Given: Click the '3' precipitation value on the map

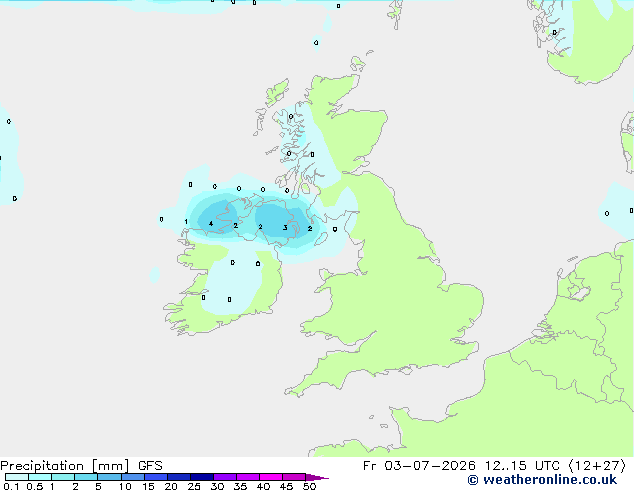Looking at the screenshot, I should click(x=285, y=228).
